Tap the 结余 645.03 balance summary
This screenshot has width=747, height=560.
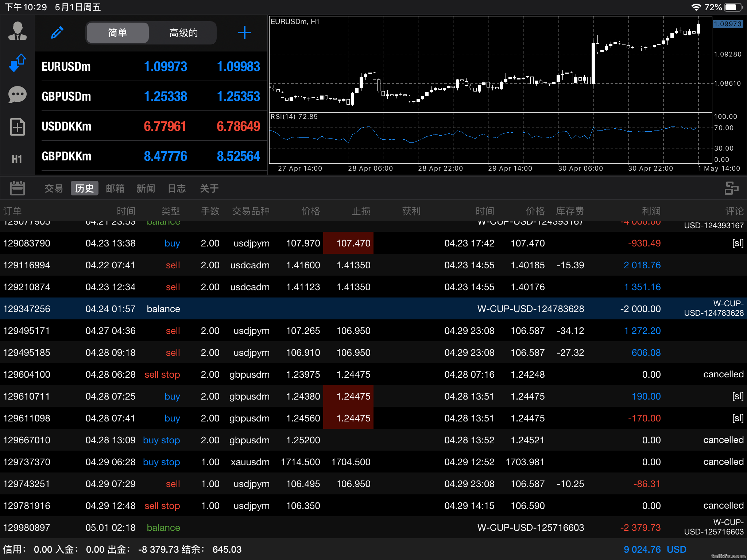212,549
